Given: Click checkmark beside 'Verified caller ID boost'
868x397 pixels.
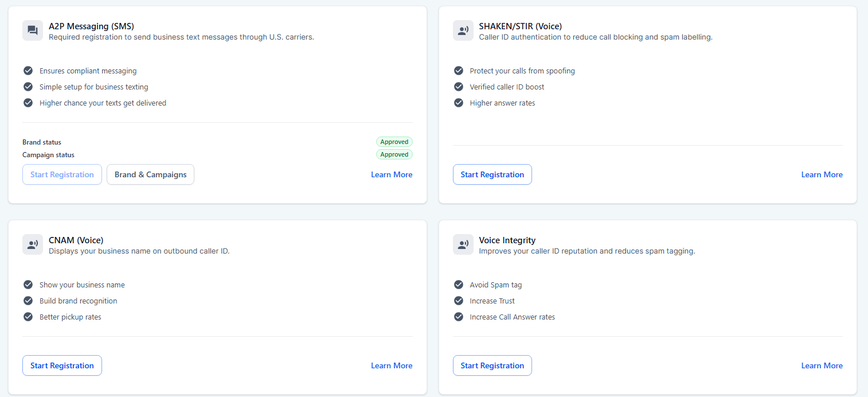Looking at the screenshot, I should (x=458, y=87).
